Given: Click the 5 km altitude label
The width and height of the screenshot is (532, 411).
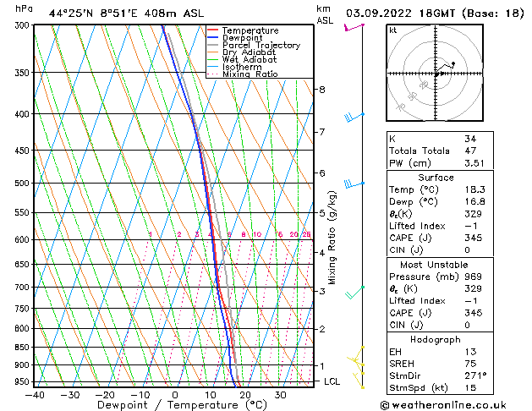Looking at the screenshot, I should click(x=322, y=213).
